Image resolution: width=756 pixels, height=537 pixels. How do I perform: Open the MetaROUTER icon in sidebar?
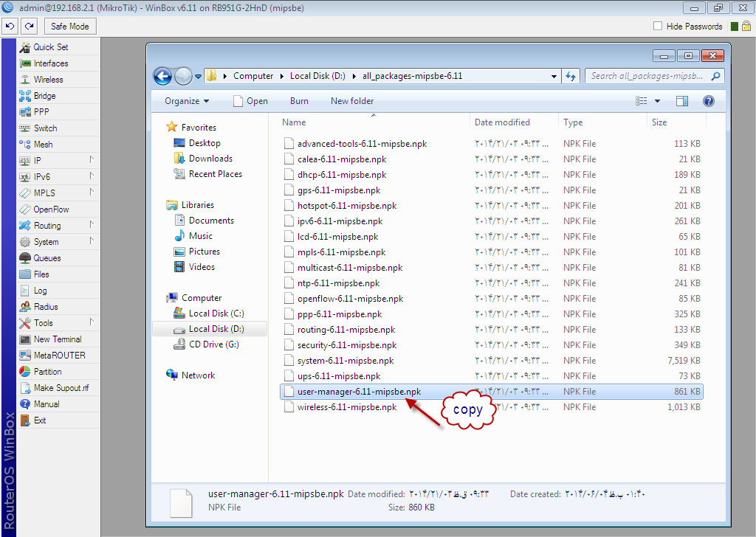pos(25,356)
